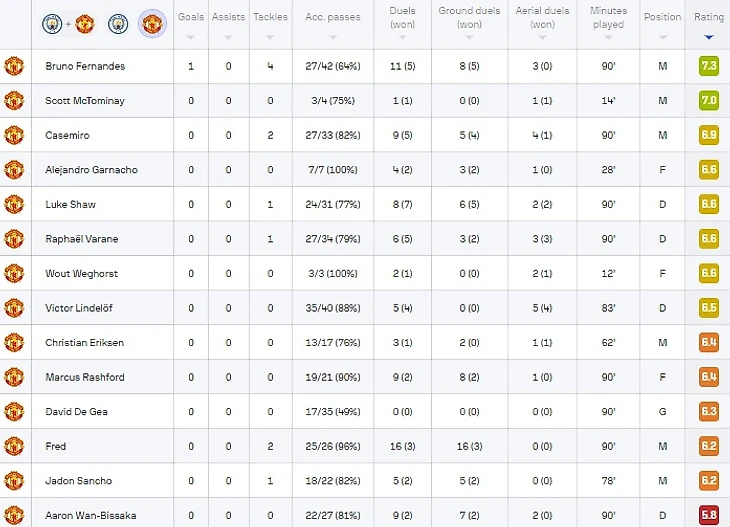Screen dimensions: 730x527
Task: Sort by the Goals column arrow
Action: tap(190, 37)
